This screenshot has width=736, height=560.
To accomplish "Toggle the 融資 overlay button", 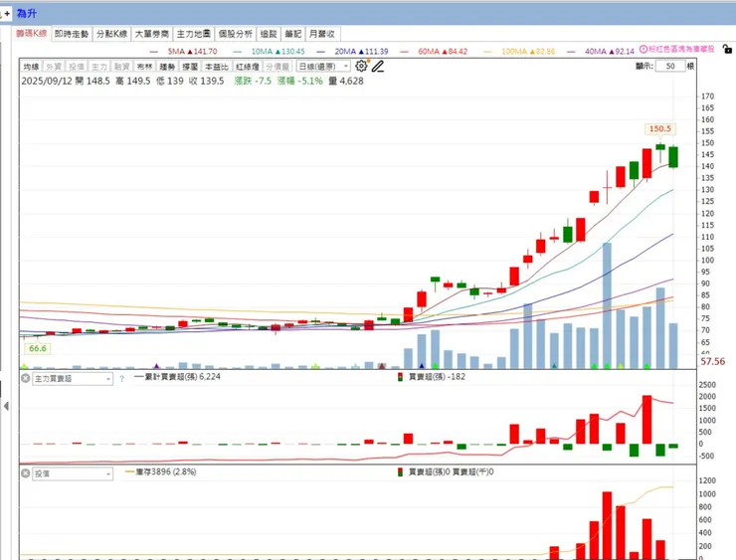I will click(x=121, y=67).
